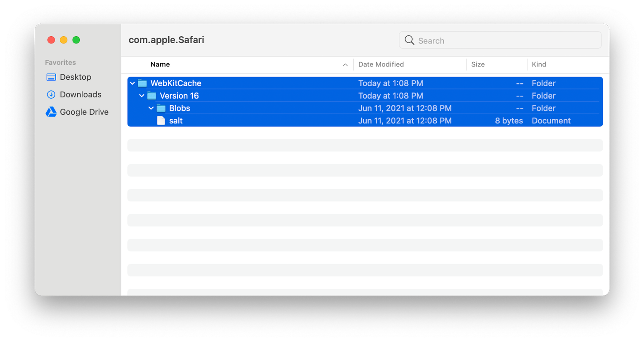644x342 pixels.
Task: Collapse the Version 16 disclosure chevron
Action: [x=142, y=96]
